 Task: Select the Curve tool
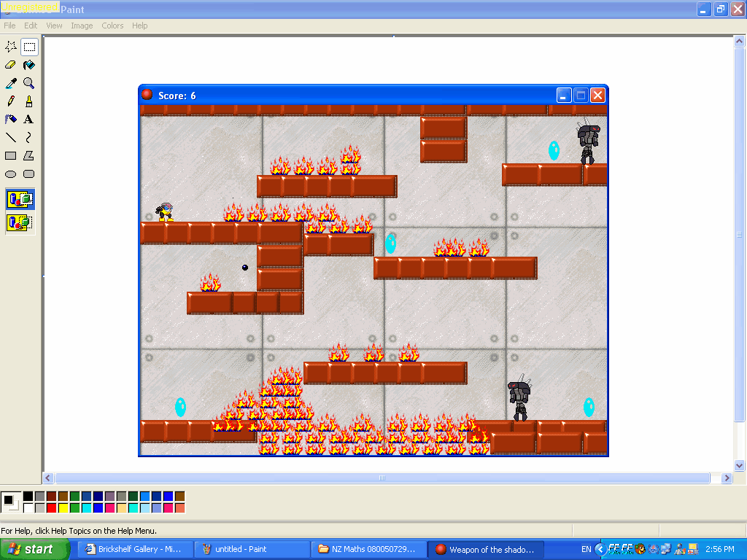click(x=29, y=138)
